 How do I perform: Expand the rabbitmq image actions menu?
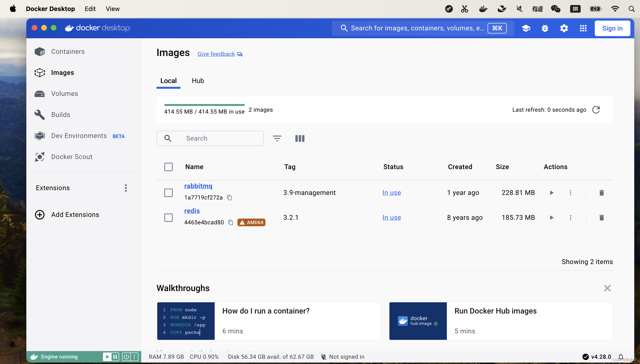click(x=571, y=192)
